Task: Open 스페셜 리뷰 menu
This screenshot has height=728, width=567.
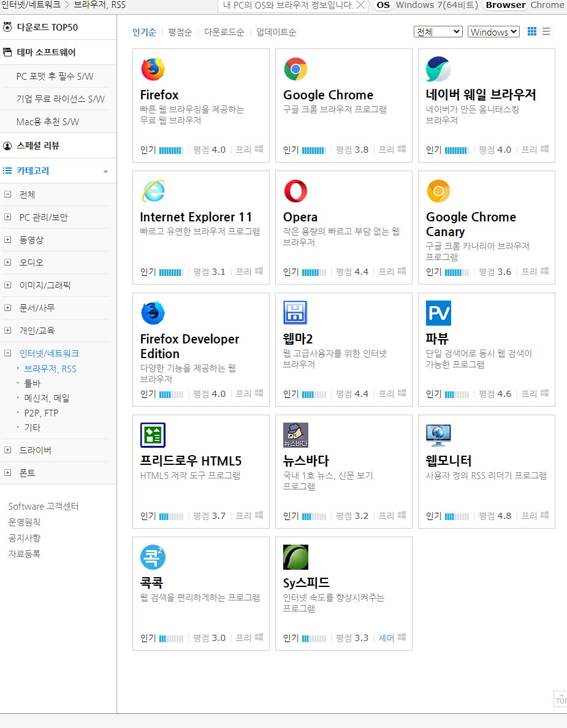Action: coord(38,146)
